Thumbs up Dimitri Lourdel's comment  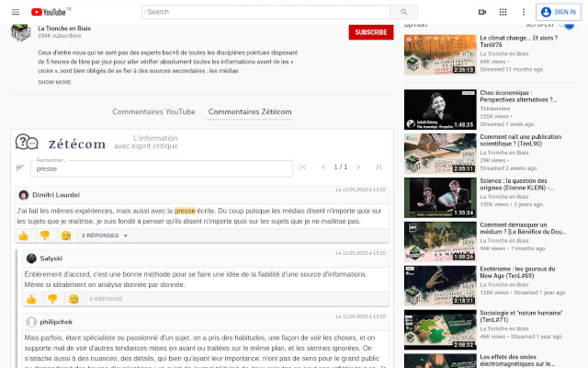click(x=24, y=236)
